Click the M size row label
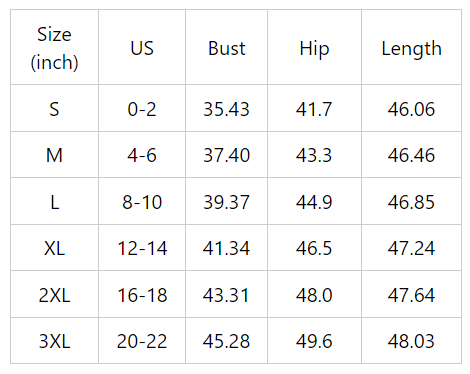 click(54, 155)
